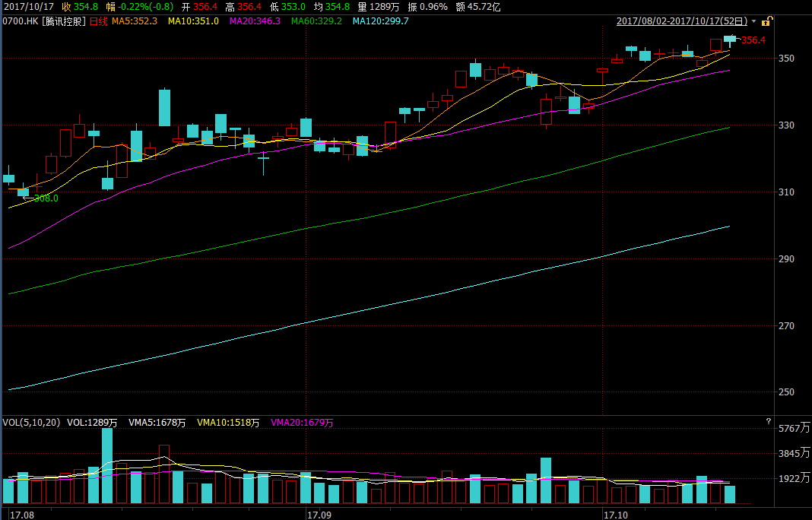This screenshot has width=812, height=520.
Task: Click the 17.10 timeline marker
Action: 615,515
